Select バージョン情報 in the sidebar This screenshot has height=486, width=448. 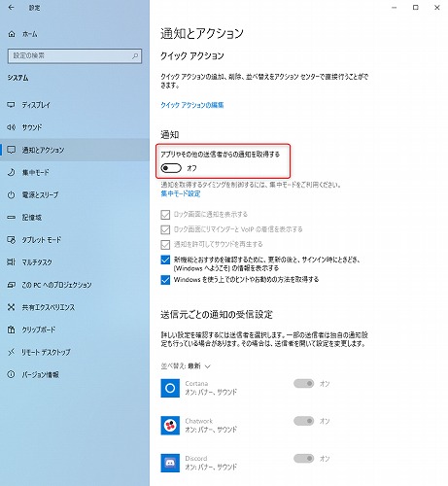tap(75, 374)
